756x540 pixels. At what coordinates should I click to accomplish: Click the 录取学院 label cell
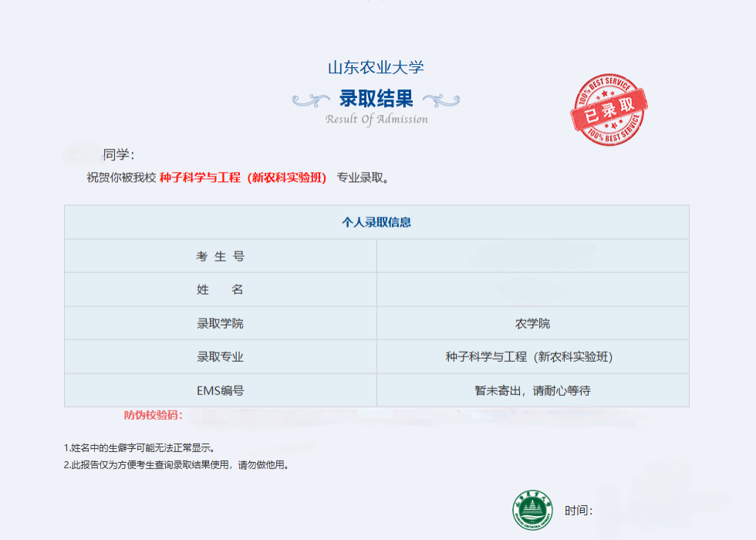220,323
